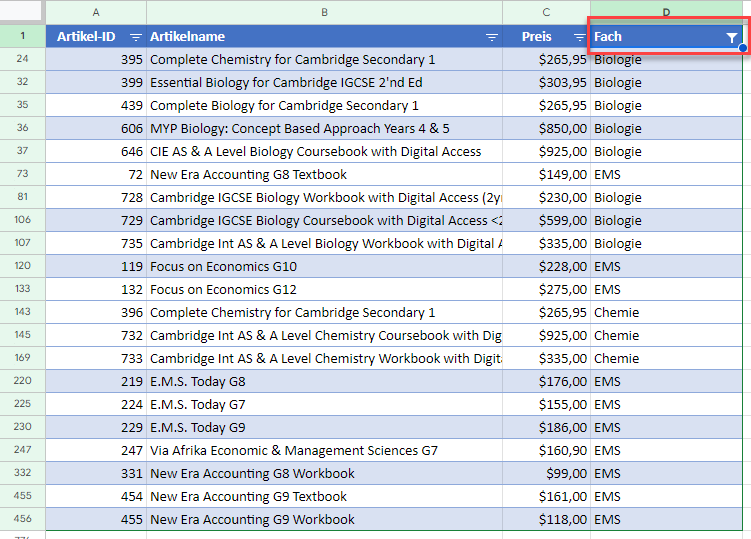751x539 pixels.
Task: Click Artikel-ID cell 247
Action: tap(96, 450)
